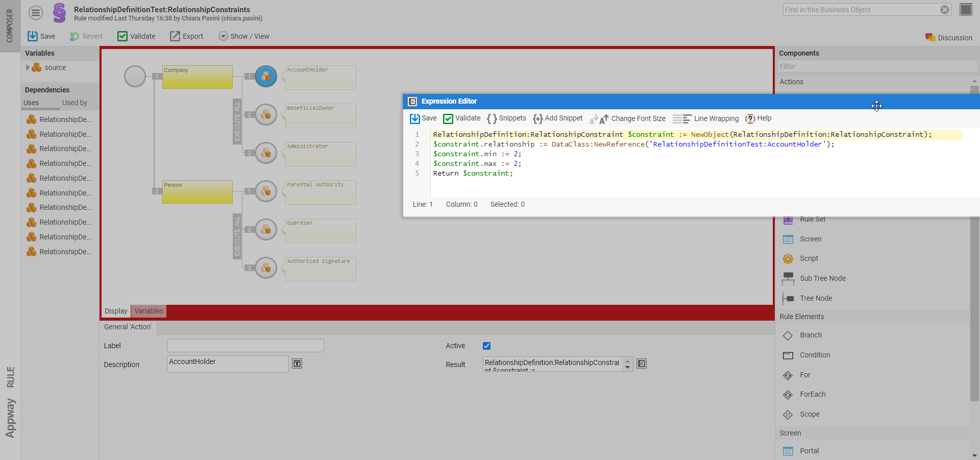
Task: Open the Show / View dropdown
Action: click(x=244, y=36)
